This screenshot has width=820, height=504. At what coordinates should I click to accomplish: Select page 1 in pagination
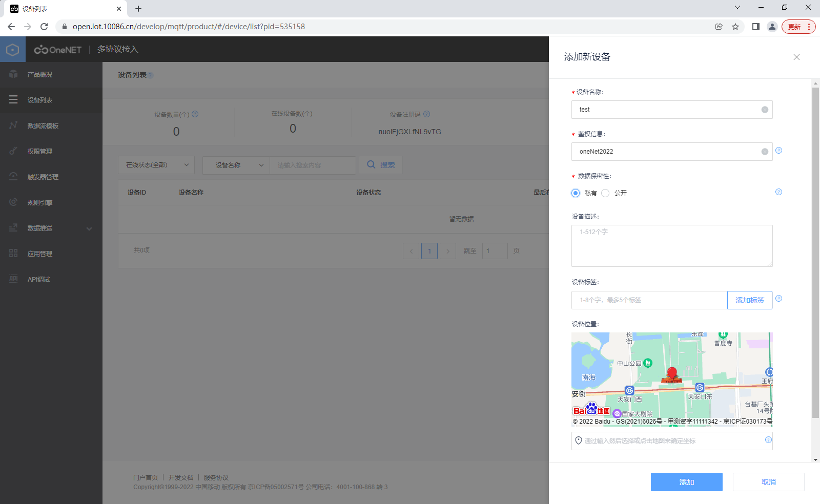click(x=429, y=251)
